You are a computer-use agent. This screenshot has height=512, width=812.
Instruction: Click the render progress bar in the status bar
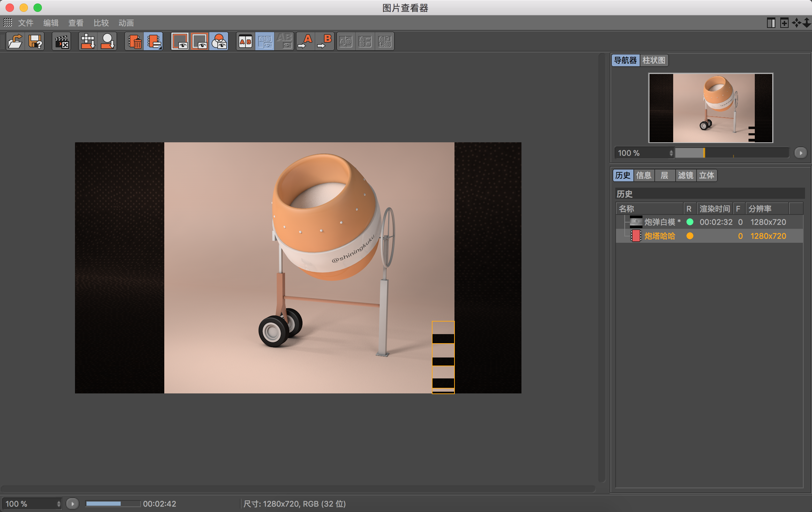pos(113,504)
